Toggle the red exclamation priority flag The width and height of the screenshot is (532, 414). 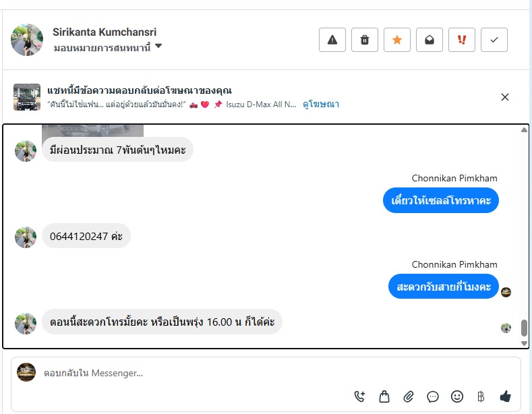[x=462, y=40]
